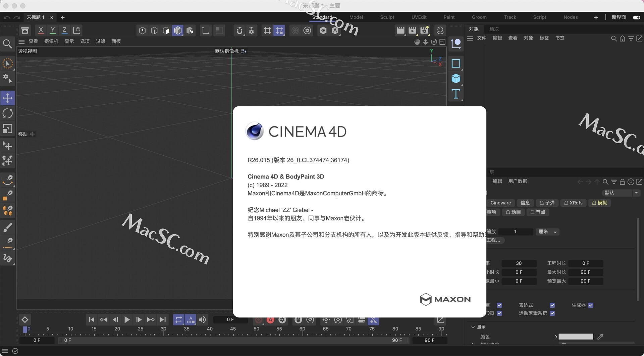Add a new document tab with plus

62,17
